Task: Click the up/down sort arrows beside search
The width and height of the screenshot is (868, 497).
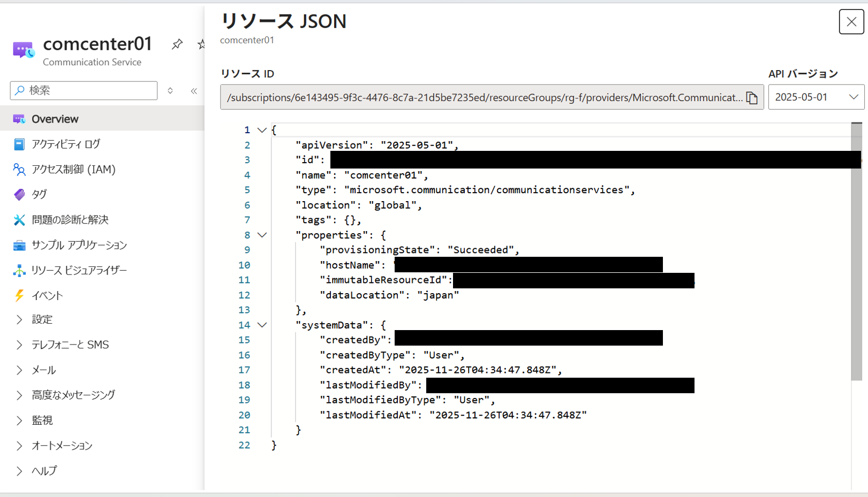Action: point(170,91)
